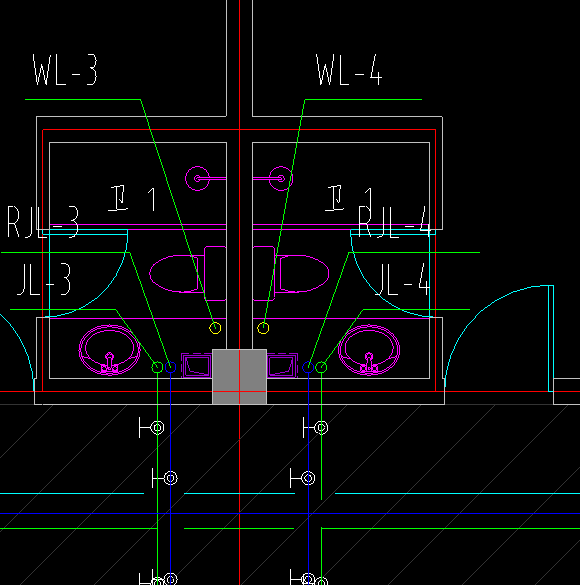This screenshot has height=585, width=580.
Task: Select the purple fixture box right of column
Action: 282,365
